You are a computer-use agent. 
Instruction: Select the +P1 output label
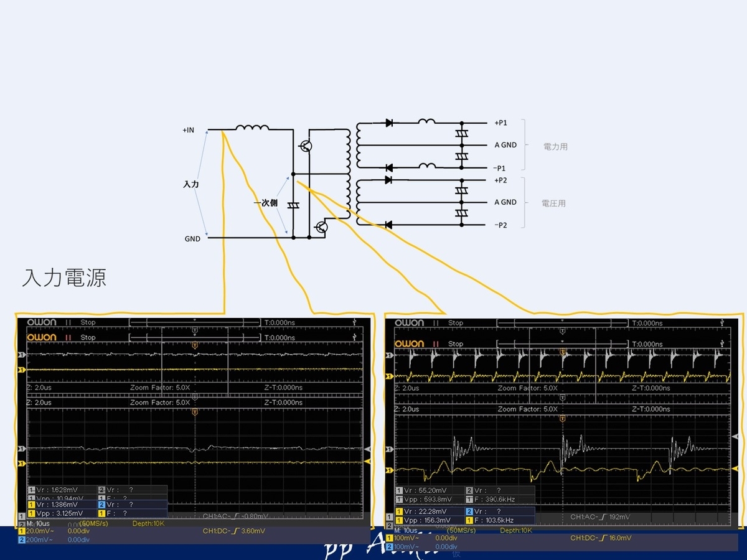(x=500, y=123)
